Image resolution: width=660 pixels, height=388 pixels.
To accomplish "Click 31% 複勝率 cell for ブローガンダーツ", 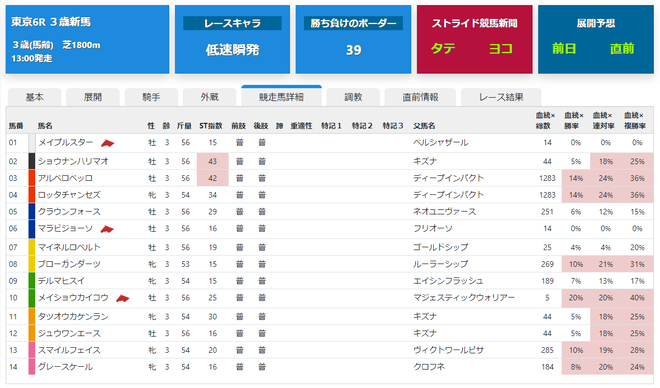I will tap(637, 264).
